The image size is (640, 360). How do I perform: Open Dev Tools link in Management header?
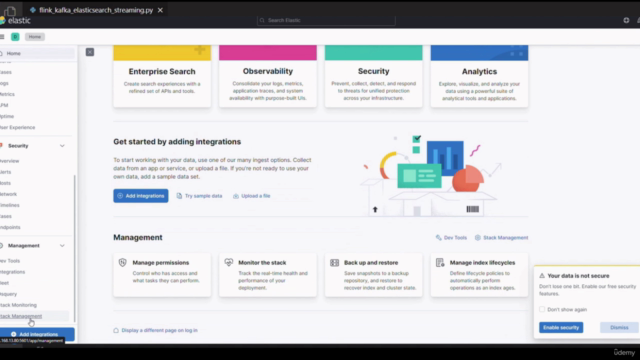coord(451,238)
